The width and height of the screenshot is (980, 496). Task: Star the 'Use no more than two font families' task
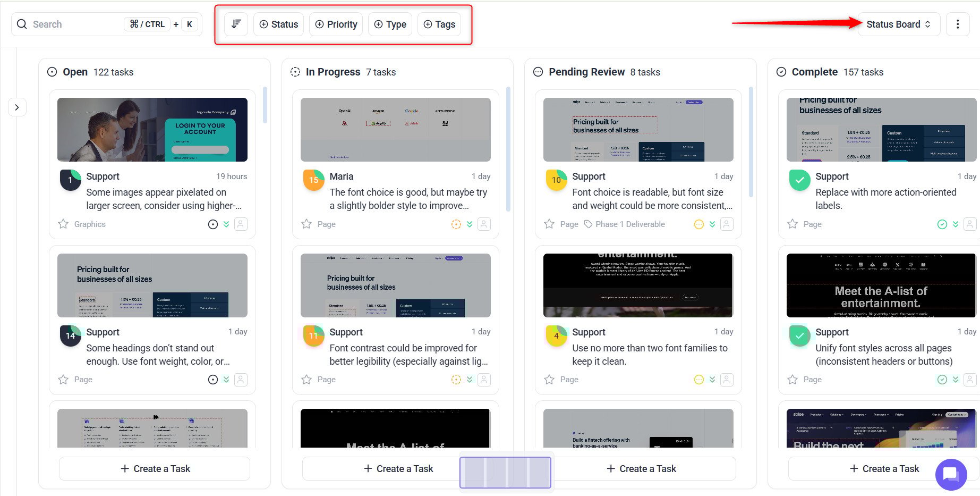[549, 380]
